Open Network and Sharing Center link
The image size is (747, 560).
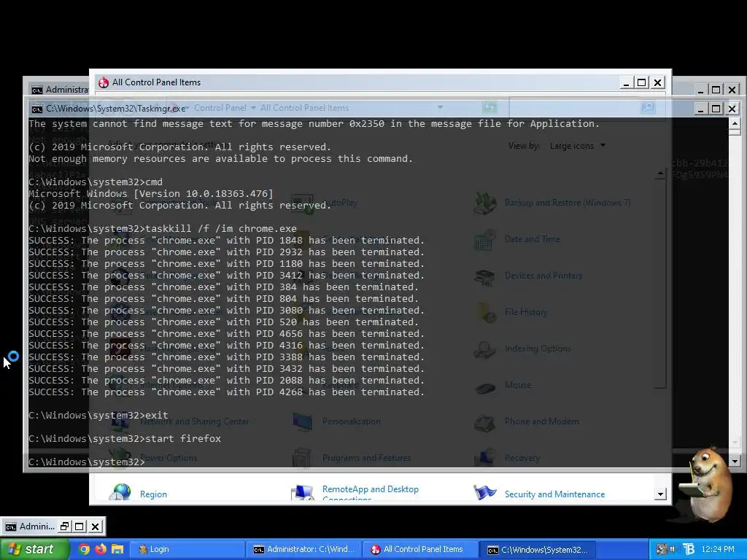click(x=194, y=421)
